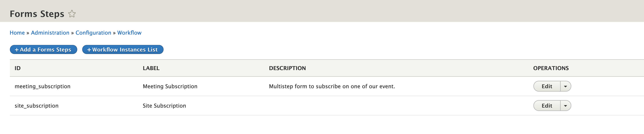Click the Meeting Subscription label text
This screenshot has width=644, height=134.
pyautogui.click(x=170, y=86)
